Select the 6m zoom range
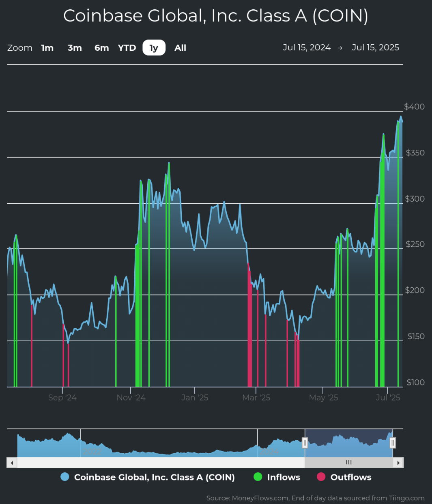 pyautogui.click(x=102, y=48)
